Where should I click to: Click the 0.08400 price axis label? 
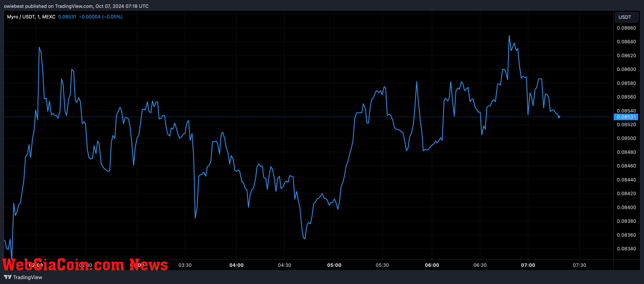pyautogui.click(x=626, y=207)
